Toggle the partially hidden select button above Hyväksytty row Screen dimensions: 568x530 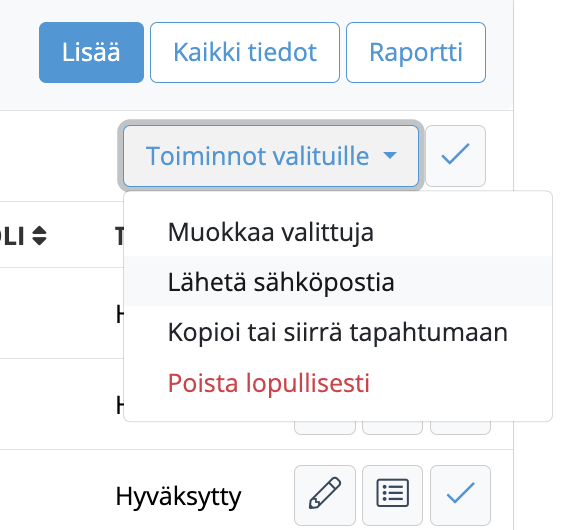click(x=460, y=428)
